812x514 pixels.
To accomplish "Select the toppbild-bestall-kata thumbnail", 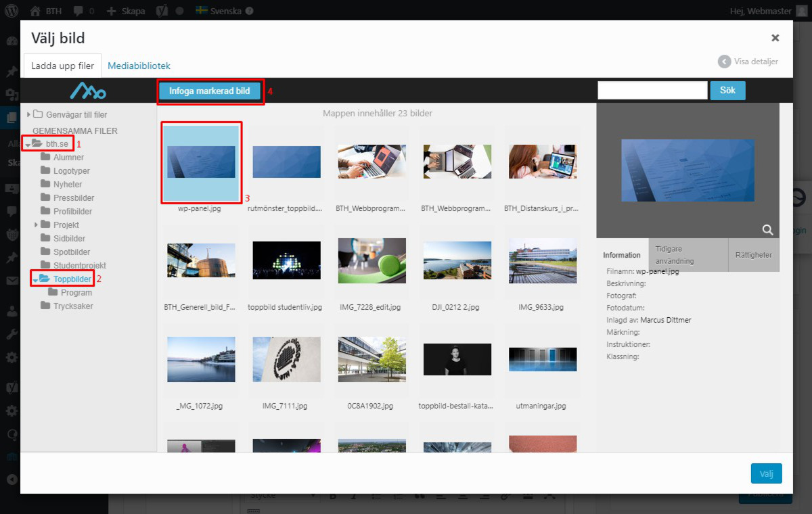I will [457, 359].
